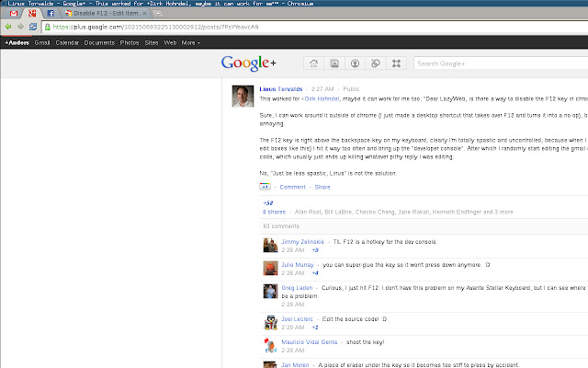Image resolution: width=588 pixels, height=368 pixels.
Task: Click Share link under the post
Action: (x=322, y=187)
